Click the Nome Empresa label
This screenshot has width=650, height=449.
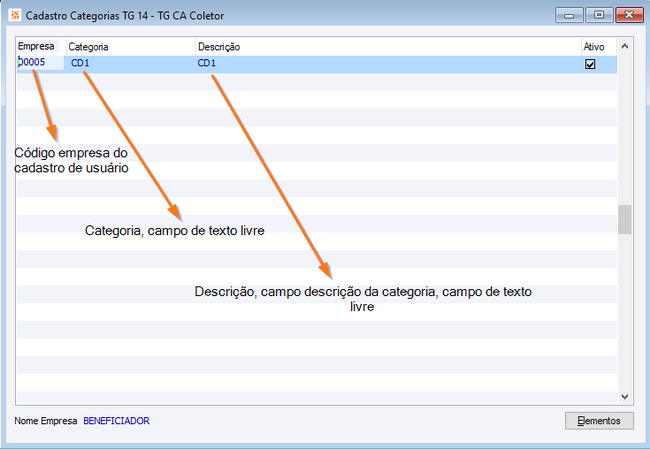click(46, 421)
